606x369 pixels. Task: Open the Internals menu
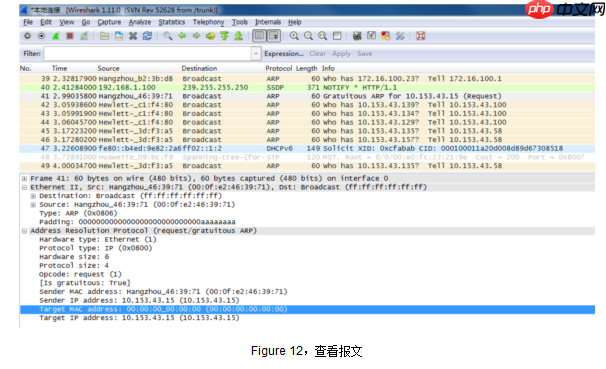(x=268, y=22)
